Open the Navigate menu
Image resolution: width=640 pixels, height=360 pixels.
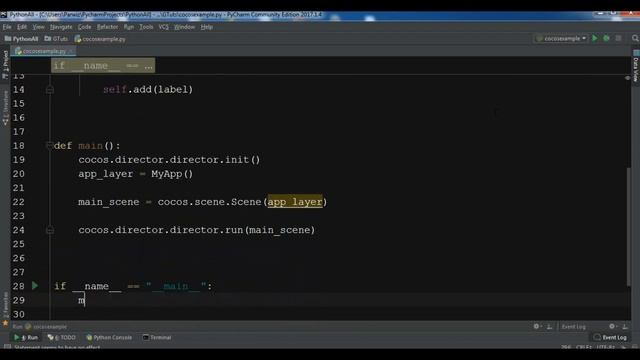[x=61, y=27]
